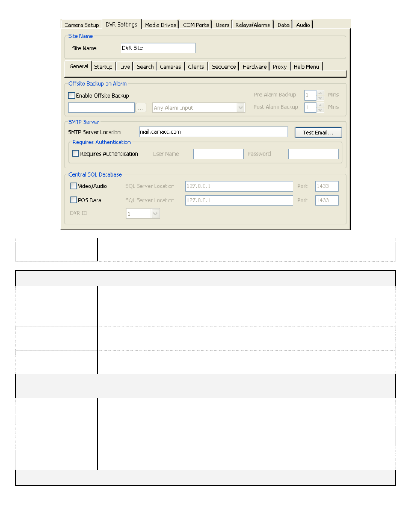Click the Post Alarm Backup minutes field
The height and width of the screenshot is (532, 411).
(310, 107)
